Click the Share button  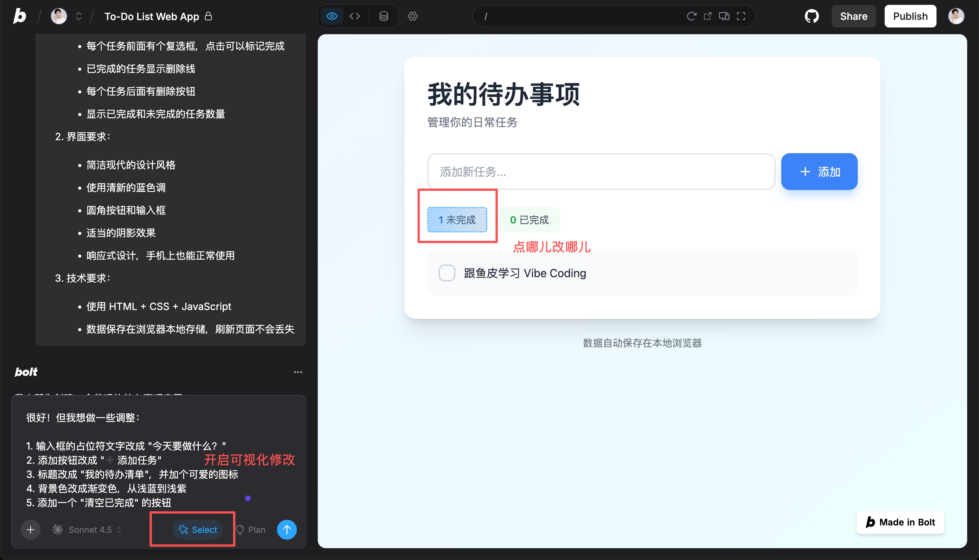(853, 16)
